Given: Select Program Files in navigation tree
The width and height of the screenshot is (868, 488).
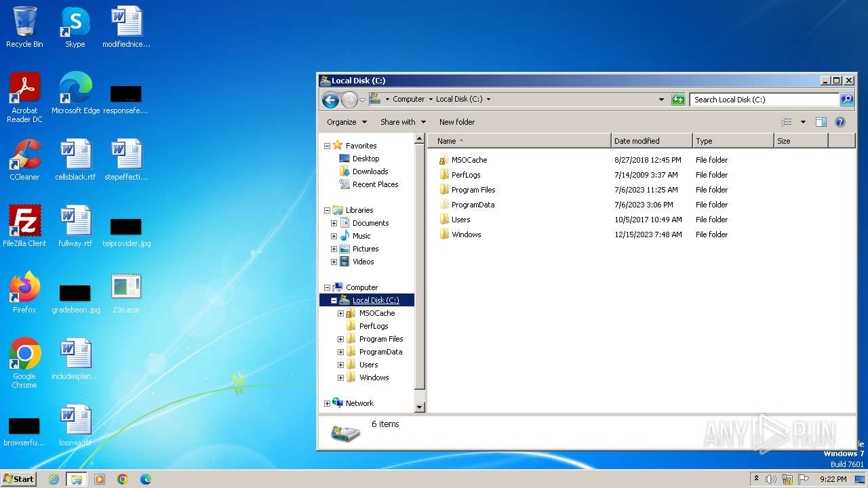Looking at the screenshot, I should 381,339.
